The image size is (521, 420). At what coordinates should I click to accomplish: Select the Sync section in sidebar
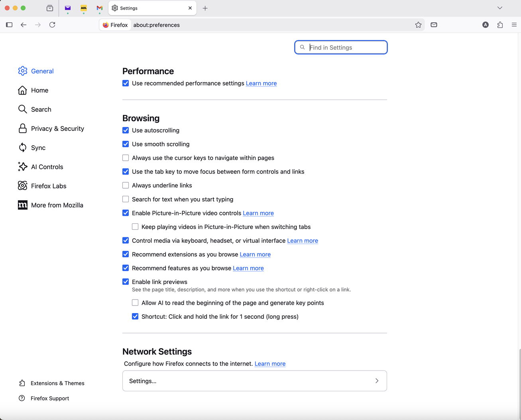click(x=38, y=148)
